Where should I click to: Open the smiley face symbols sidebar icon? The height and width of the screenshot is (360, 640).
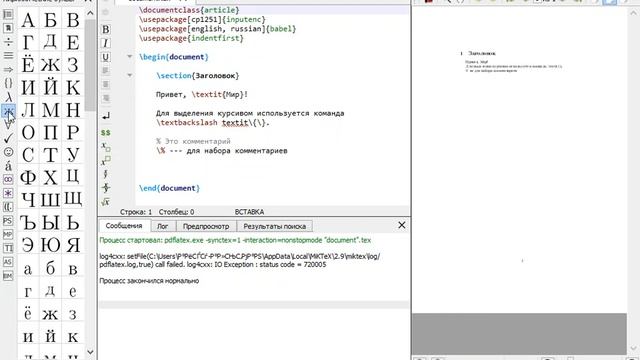coord(8,152)
